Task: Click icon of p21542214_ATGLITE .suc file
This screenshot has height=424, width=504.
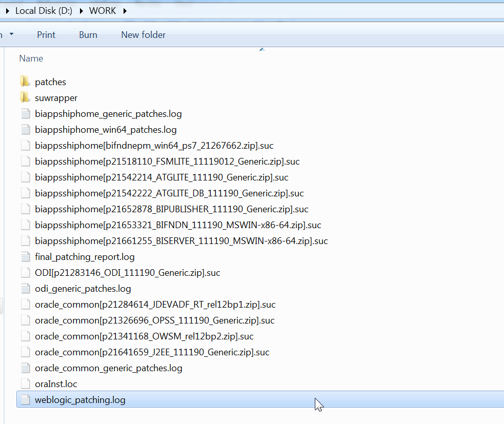Action: [x=26, y=177]
